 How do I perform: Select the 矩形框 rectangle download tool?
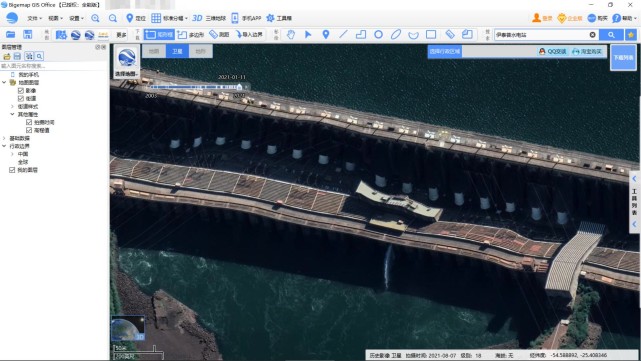(159, 35)
